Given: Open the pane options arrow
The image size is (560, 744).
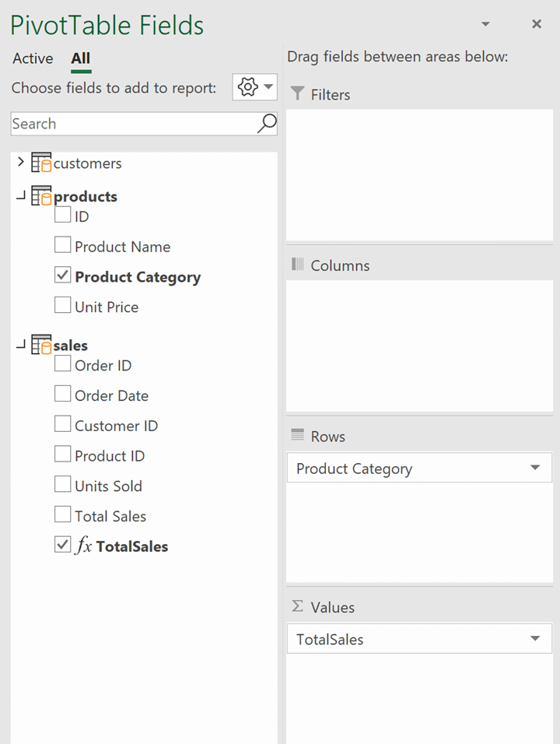Looking at the screenshot, I should [x=485, y=23].
